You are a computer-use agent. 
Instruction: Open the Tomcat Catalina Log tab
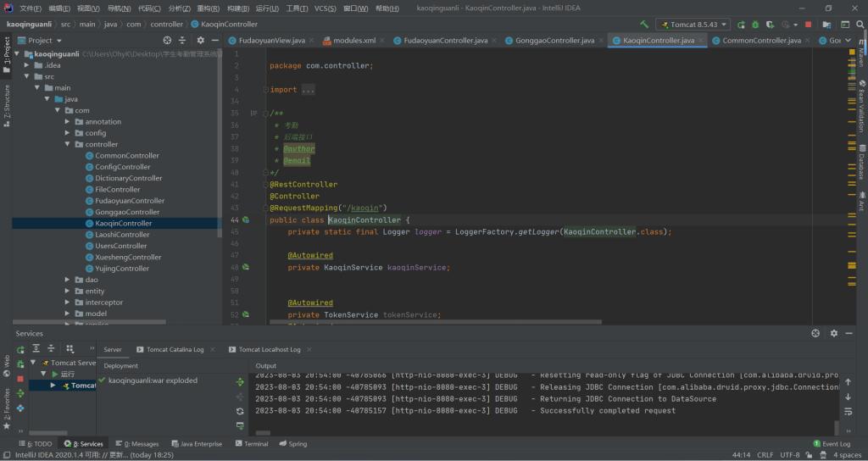click(174, 349)
